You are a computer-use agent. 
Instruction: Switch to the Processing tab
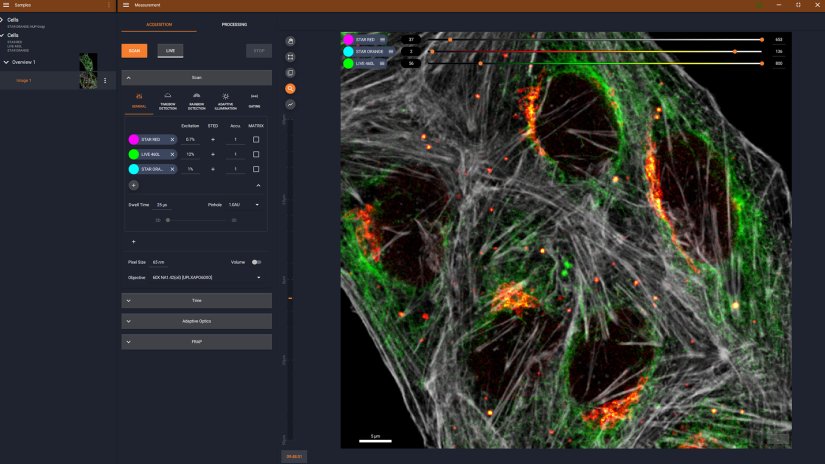click(x=234, y=24)
